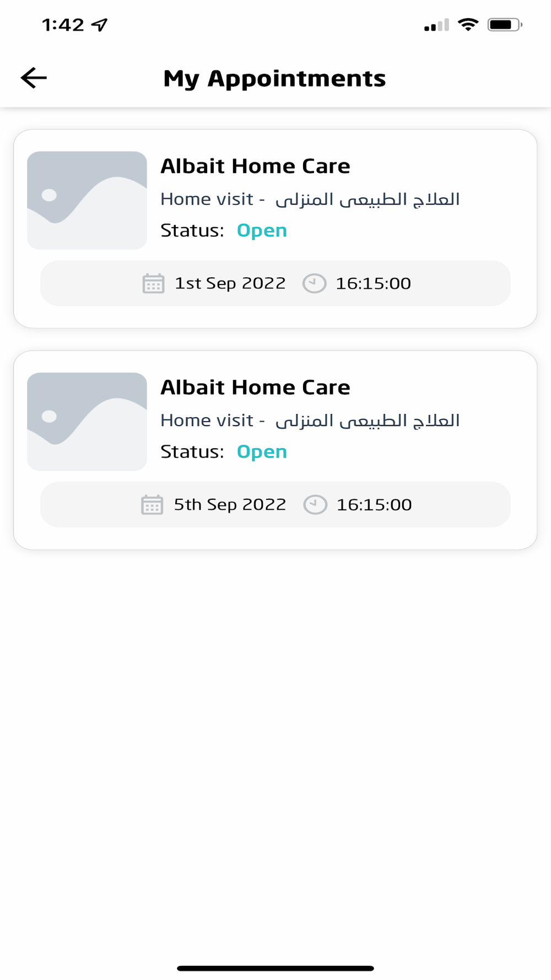This screenshot has height=980, width=551.
Task: Click calendar icon beside 1st Sep 2022
Action: 153,283
